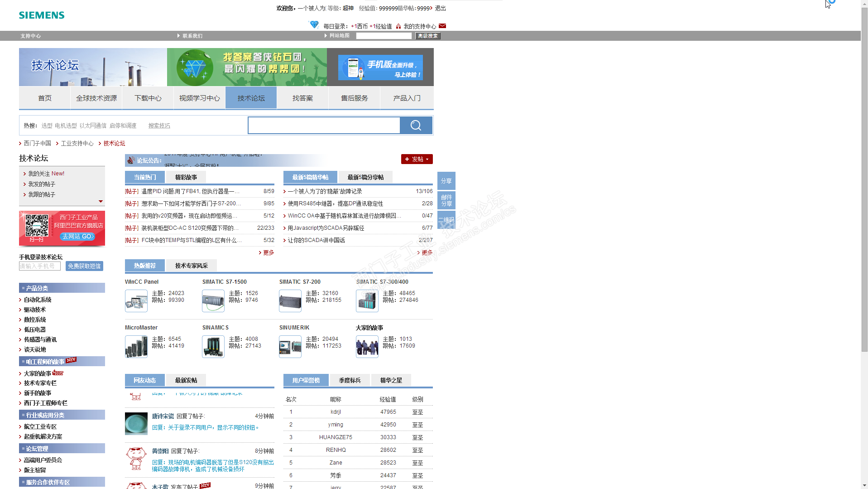Click the 找答案 diamond group banner
Screen dimensions: 868x489
tap(247, 67)
